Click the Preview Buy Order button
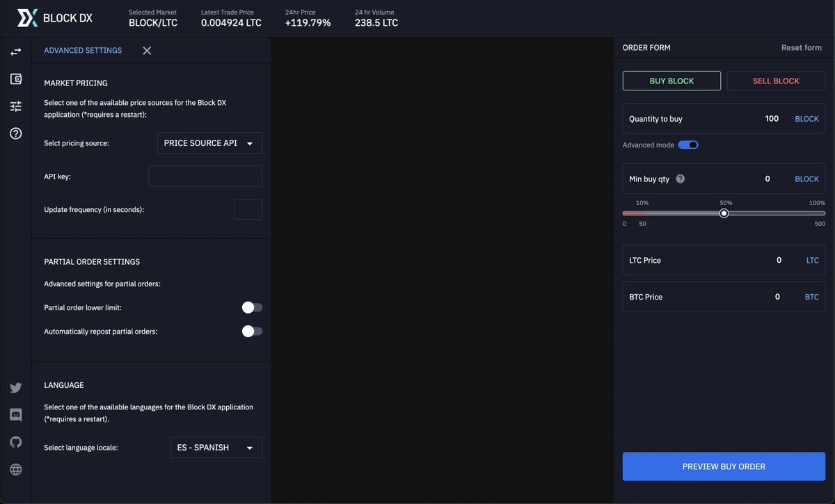The image size is (835, 504). coord(724,466)
